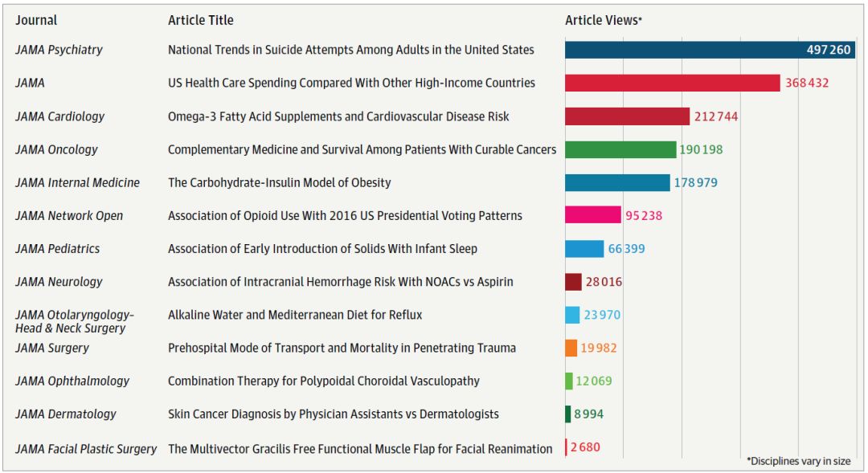Click the pink JAMA Network Open bar
The width and height of the screenshot is (868, 473).
click(x=592, y=215)
